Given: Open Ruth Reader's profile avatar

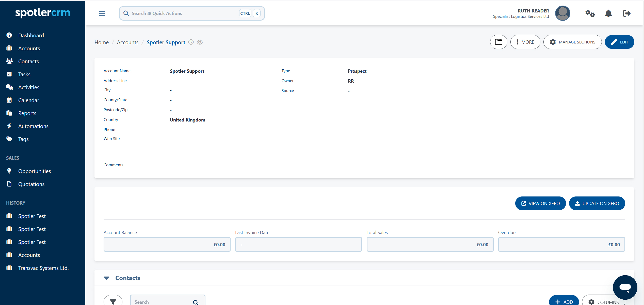Looking at the screenshot, I should [563, 13].
